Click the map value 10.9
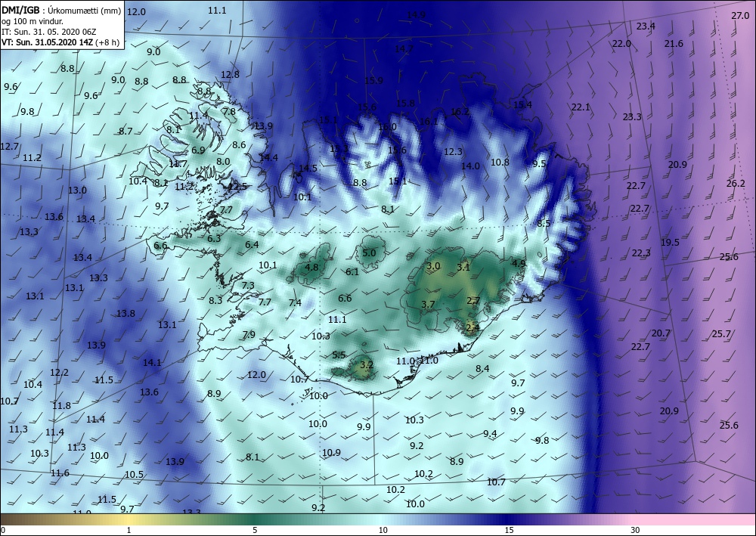This screenshot has width=756, height=536. (331, 452)
